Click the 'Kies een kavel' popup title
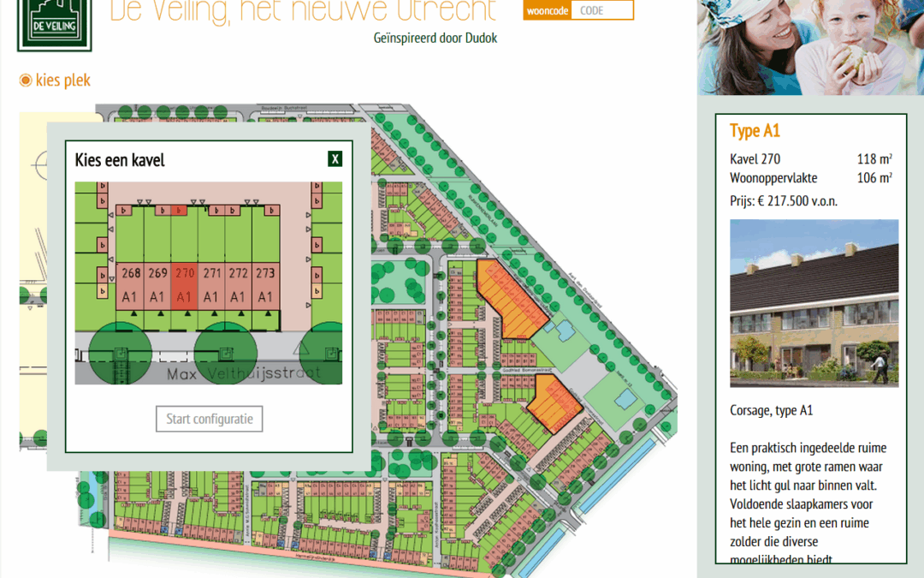 point(120,160)
